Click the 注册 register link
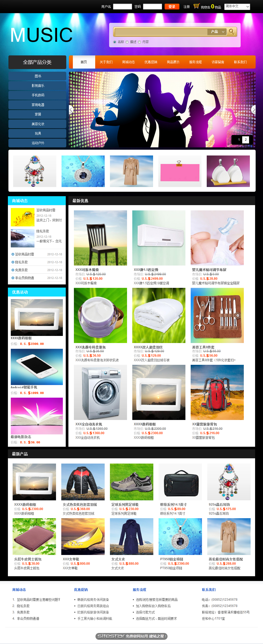 click(x=186, y=7)
